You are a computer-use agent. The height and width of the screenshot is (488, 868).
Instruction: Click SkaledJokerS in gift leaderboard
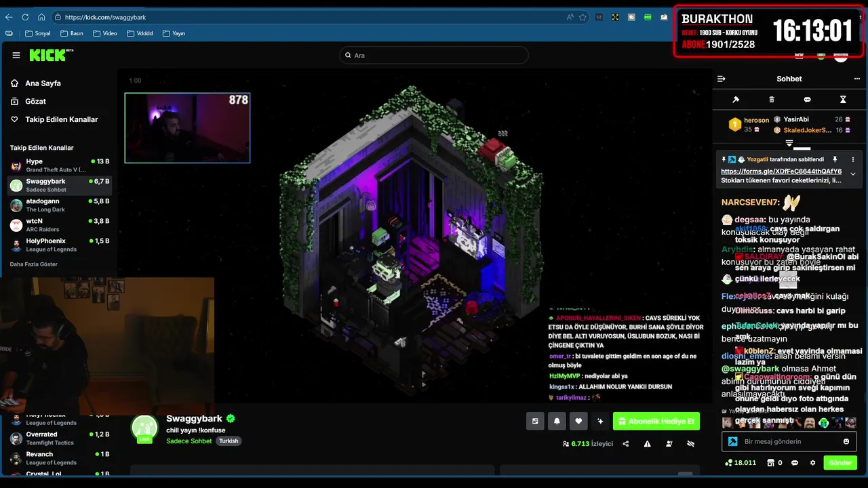click(807, 130)
